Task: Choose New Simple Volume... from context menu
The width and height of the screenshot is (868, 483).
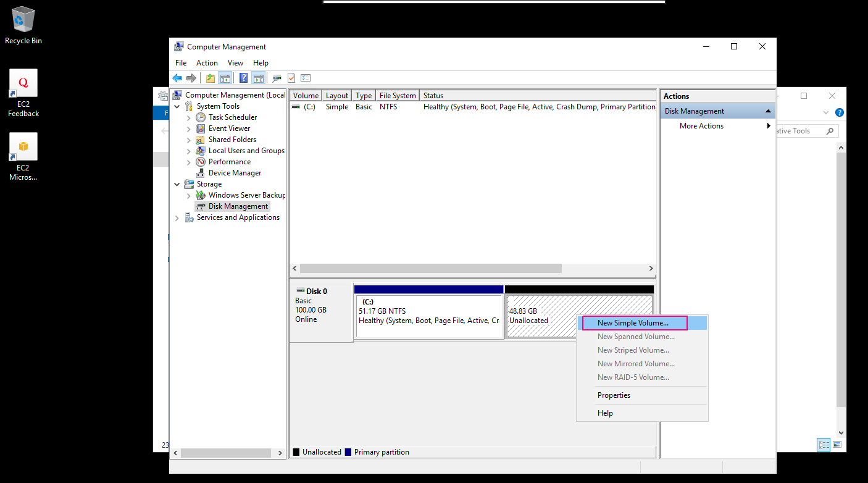Action: 642,323
